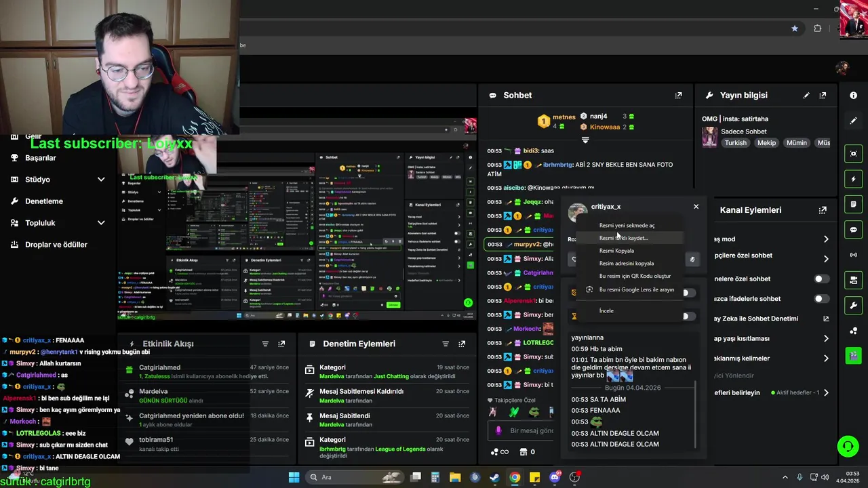Open the info icon in right sidebar

[853, 96]
